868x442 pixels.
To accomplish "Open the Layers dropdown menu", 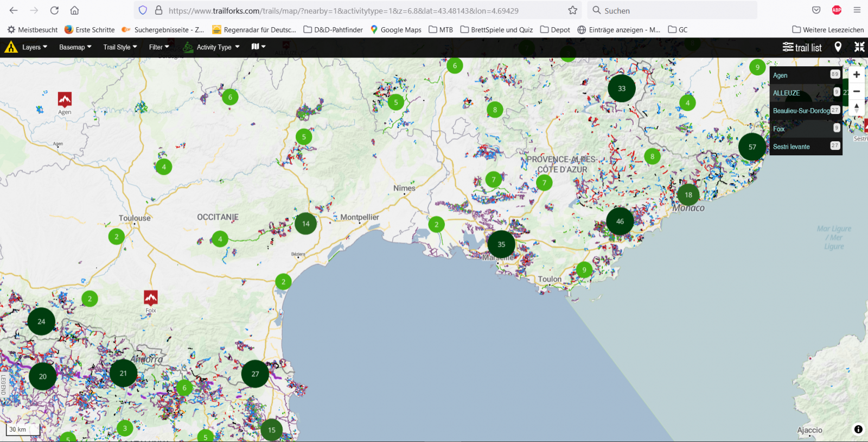I will pos(34,47).
